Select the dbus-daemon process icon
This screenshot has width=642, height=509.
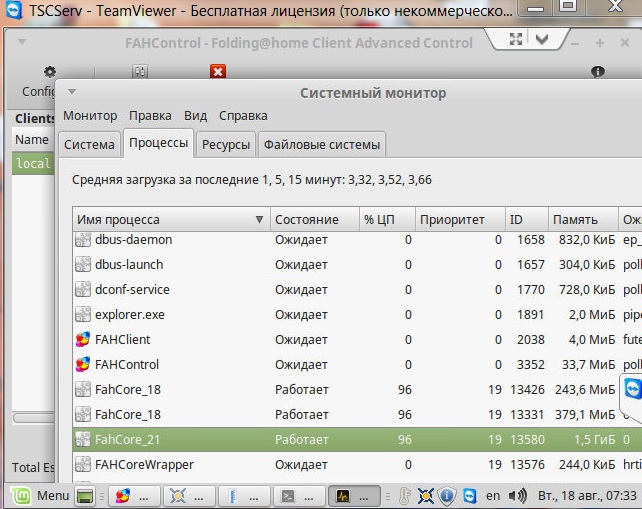click(83, 240)
